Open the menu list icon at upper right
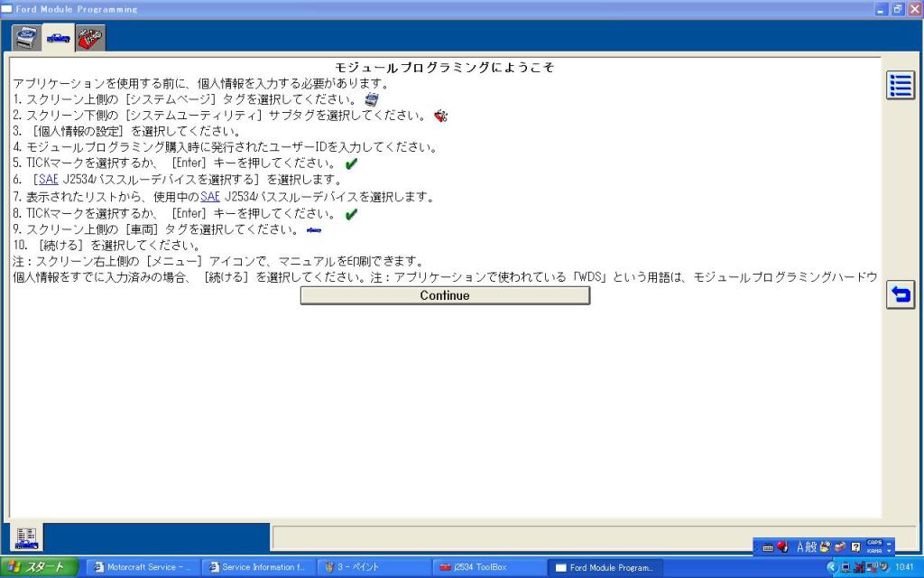Viewport: 924px width, 578px height. (901, 86)
